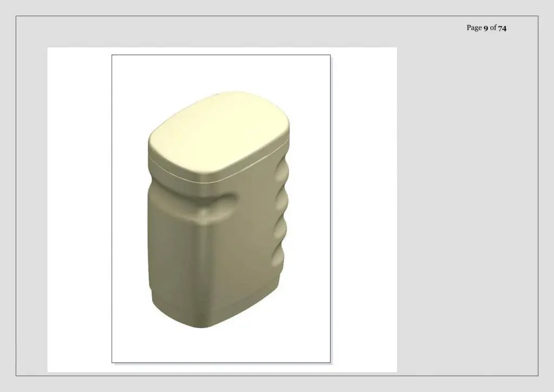Select the 3D container render image

click(221, 209)
